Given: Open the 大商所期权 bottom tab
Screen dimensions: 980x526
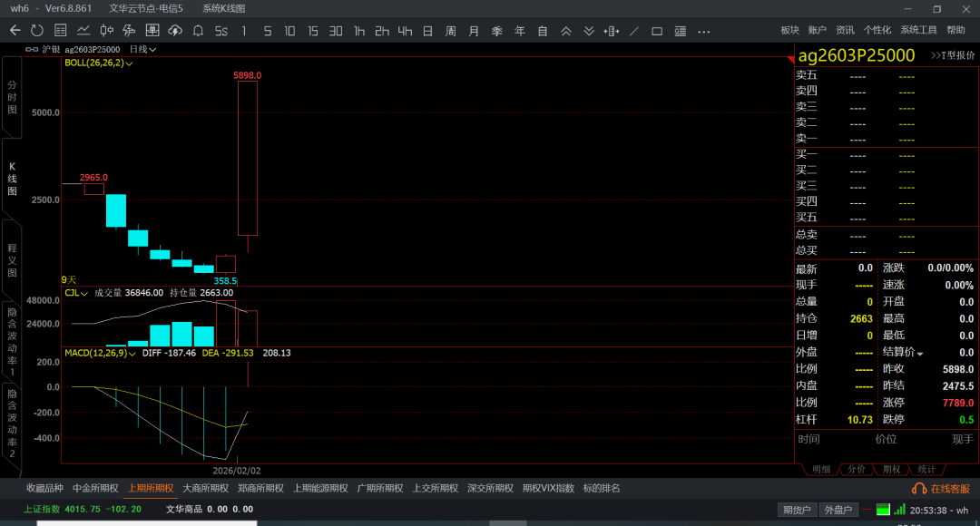Looking at the screenshot, I should (x=206, y=488).
